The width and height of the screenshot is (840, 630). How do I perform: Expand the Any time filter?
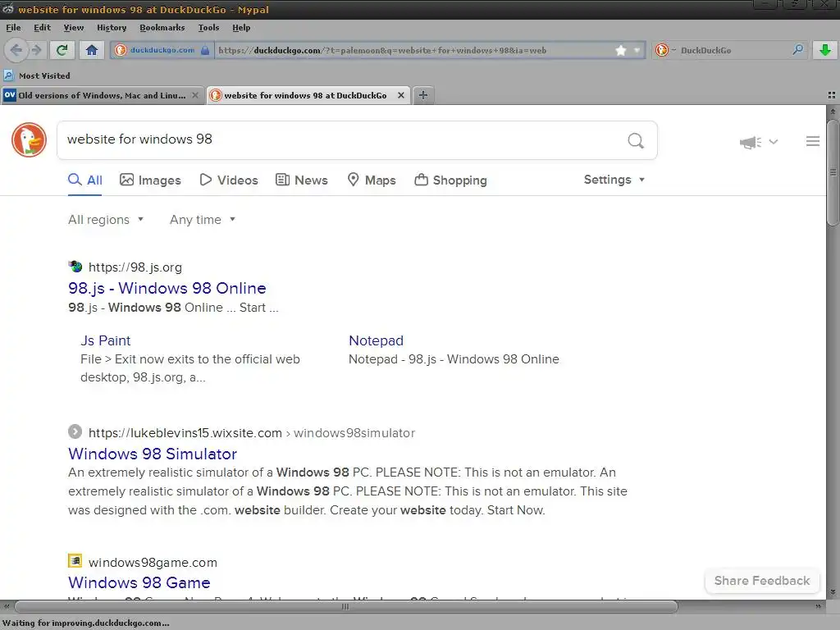[203, 220]
